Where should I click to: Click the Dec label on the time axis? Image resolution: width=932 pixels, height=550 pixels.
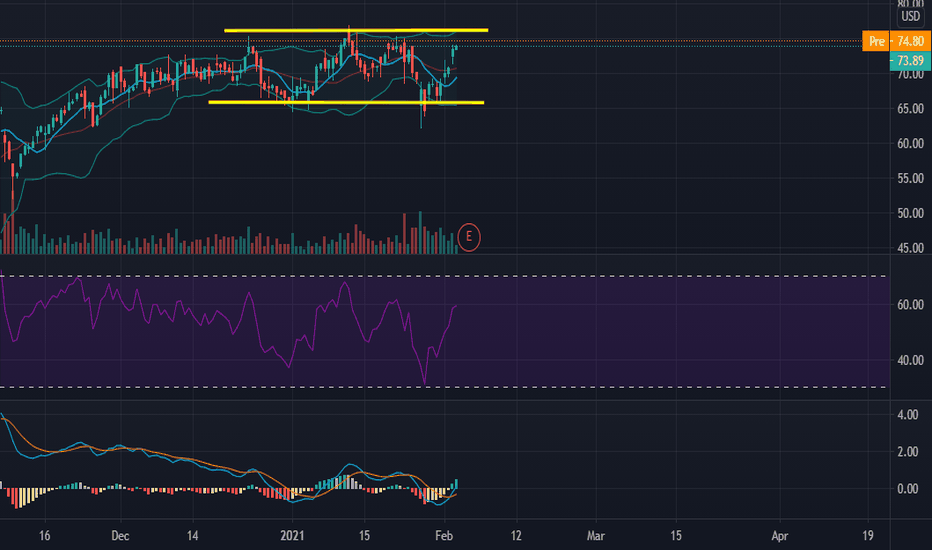click(x=120, y=536)
